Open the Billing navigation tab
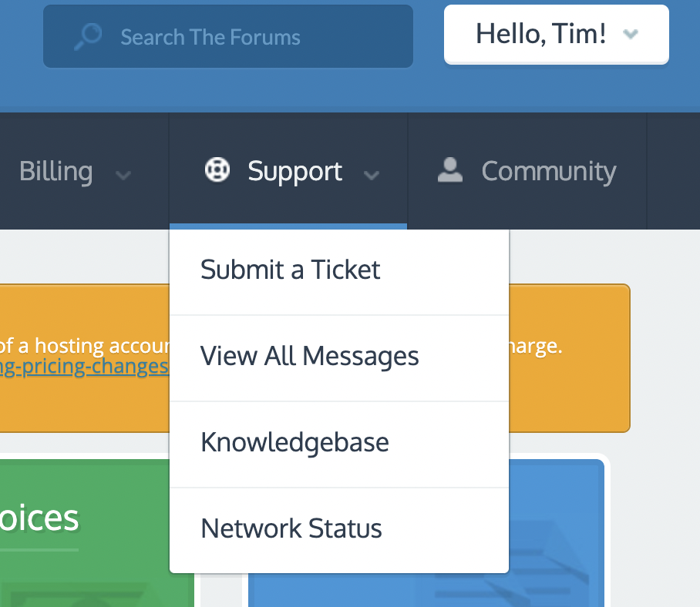This screenshot has width=700, height=607. click(x=75, y=171)
